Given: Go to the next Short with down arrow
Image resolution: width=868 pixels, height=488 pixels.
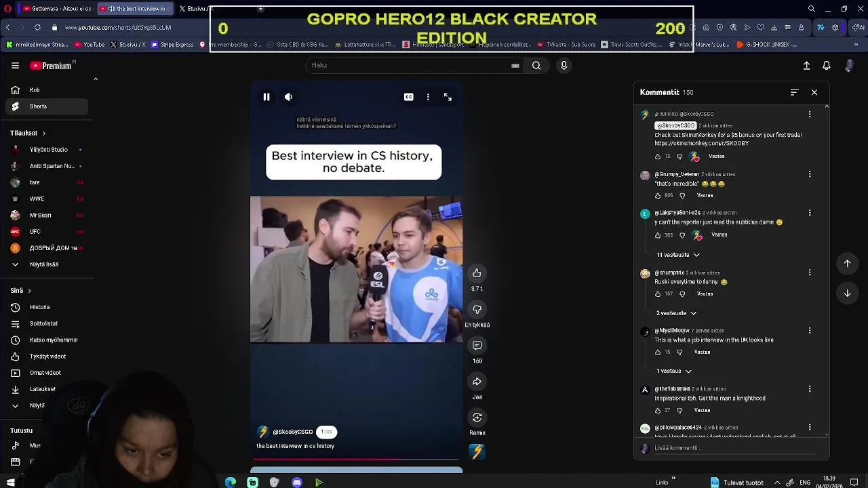Looking at the screenshot, I should coord(847,293).
